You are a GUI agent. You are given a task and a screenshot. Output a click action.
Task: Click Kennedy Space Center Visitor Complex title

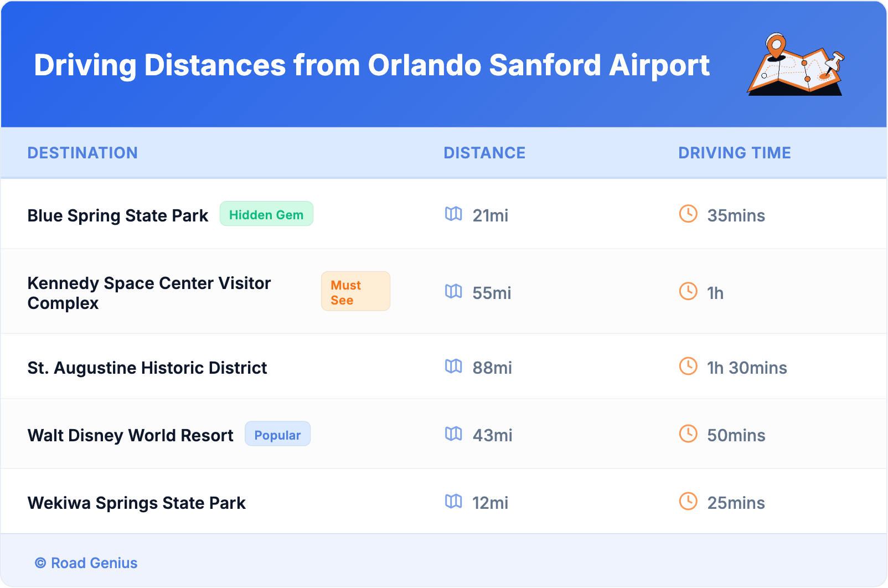pyautogui.click(x=149, y=293)
